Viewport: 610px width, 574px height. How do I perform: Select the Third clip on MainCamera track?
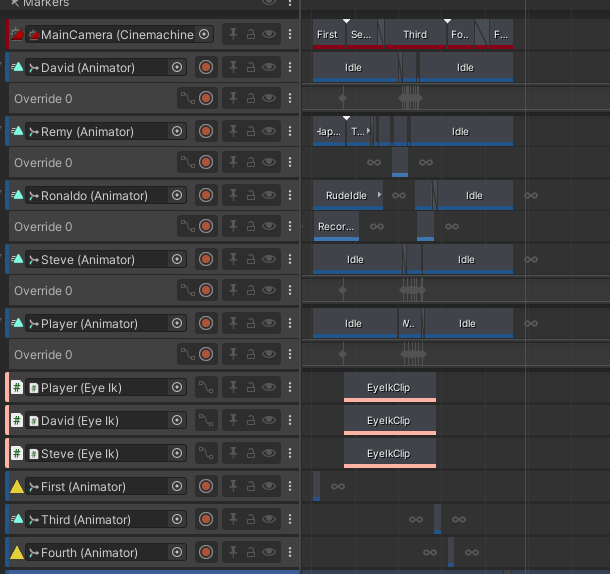[415, 34]
